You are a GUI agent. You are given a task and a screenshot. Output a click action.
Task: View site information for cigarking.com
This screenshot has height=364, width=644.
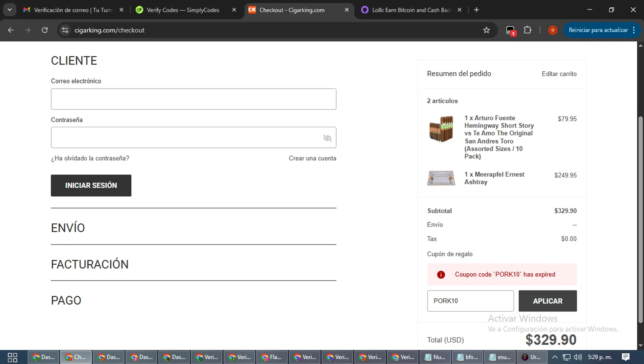coord(65,30)
